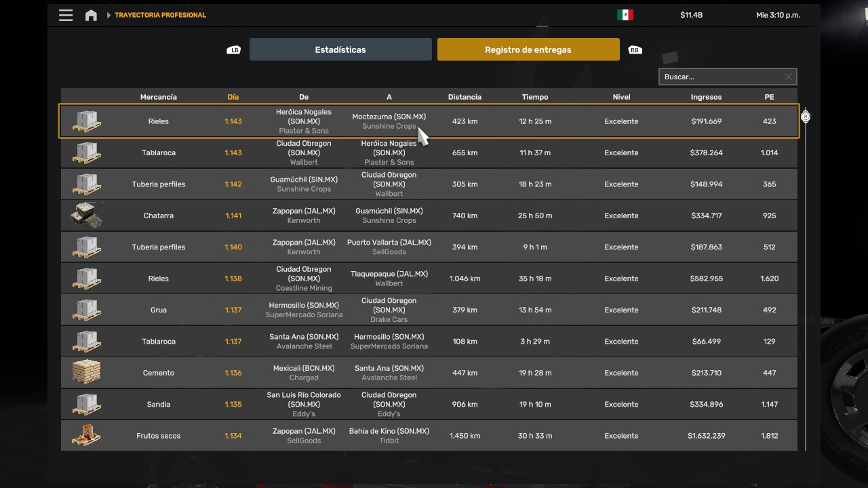The height and width of the screenshot is (488, 868).
Task: Click the LB shoulder button icon
Action: tap(234, 50)
